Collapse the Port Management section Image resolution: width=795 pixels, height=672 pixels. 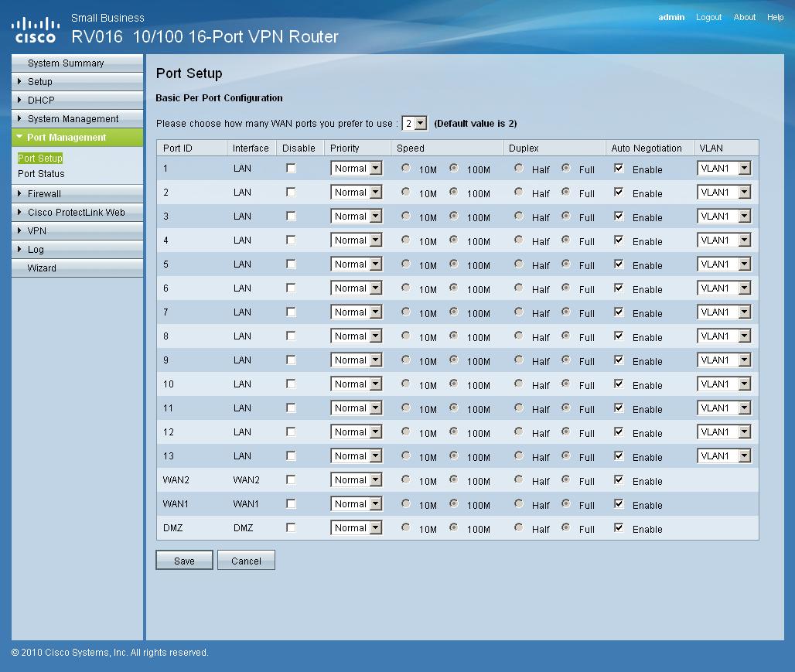pyautogui.click(x=77, y=138)
